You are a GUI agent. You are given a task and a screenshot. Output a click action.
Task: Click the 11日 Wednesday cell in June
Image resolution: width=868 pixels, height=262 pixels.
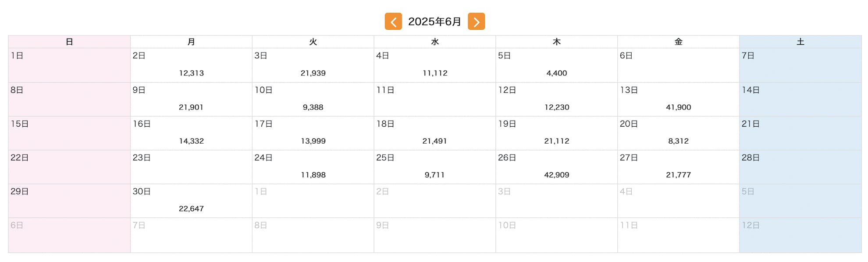tap(434, 99)
